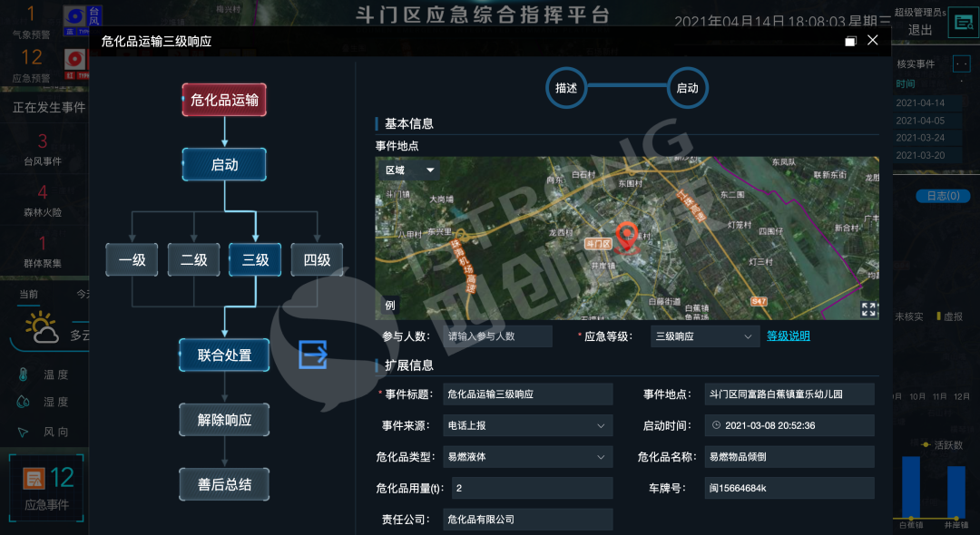Select the 二级 response level node

tap(194, 260)
